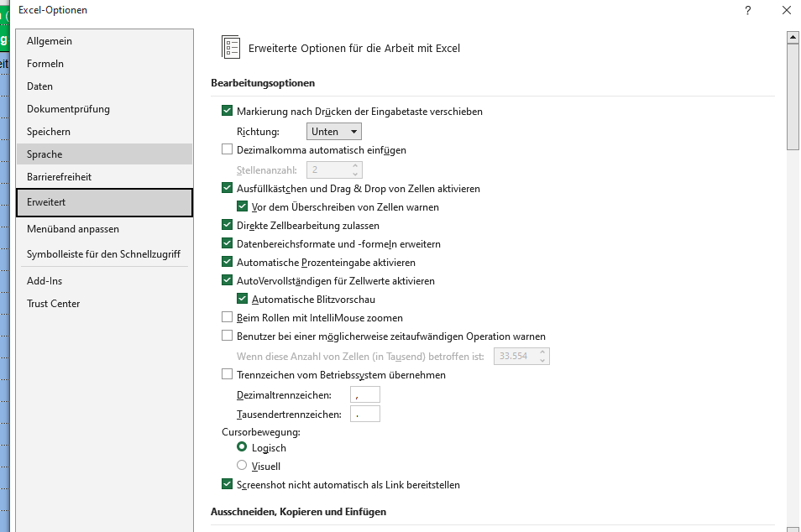Check Benutzer bei zeitaufwändigen Operation warnen

coord(227,336)
